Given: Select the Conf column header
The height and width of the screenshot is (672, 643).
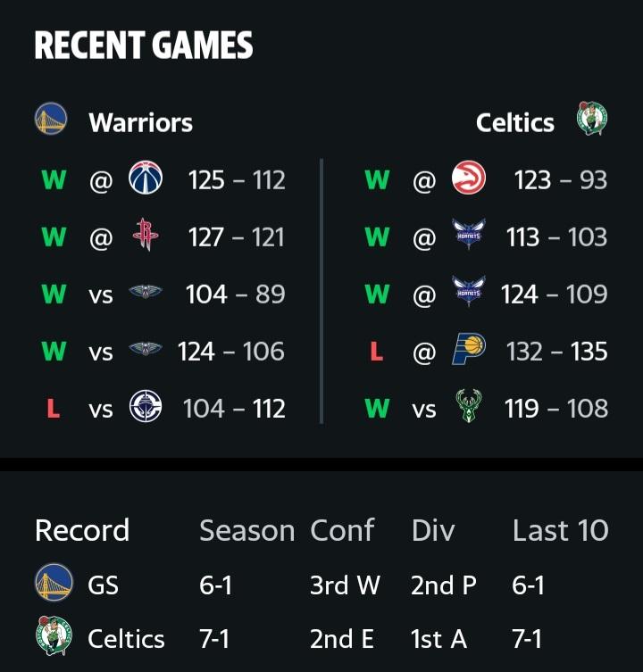Looking at the screenshot, I should (342, 531).
